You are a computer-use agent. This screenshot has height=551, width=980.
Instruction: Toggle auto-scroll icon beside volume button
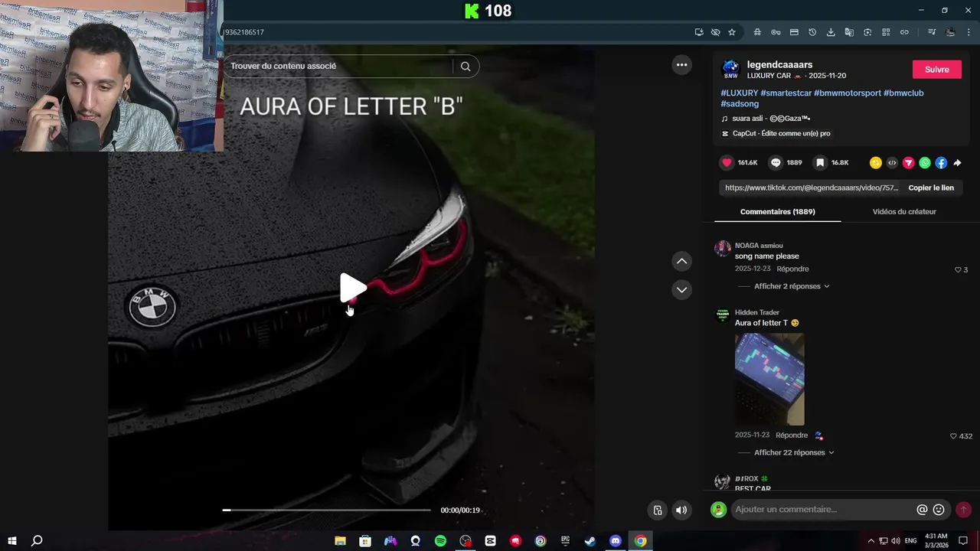[x=657, y=510]
